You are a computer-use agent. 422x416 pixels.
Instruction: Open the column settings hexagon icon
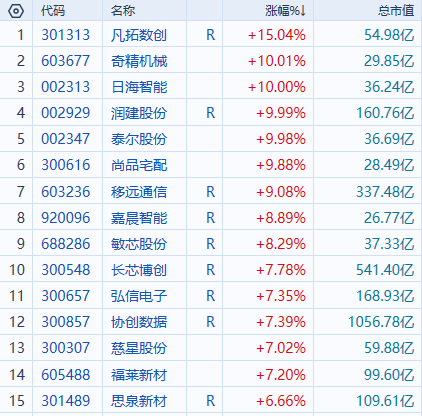point(16,11)
